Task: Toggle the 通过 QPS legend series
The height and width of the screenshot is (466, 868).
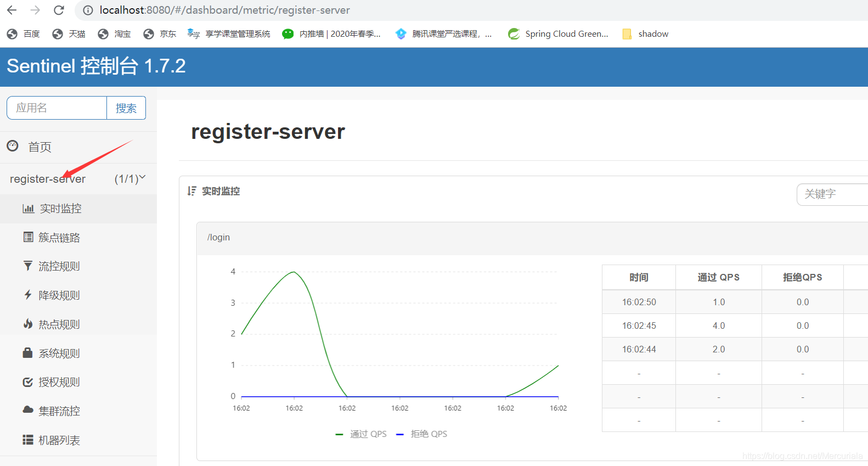Action: tap(361, 434)
